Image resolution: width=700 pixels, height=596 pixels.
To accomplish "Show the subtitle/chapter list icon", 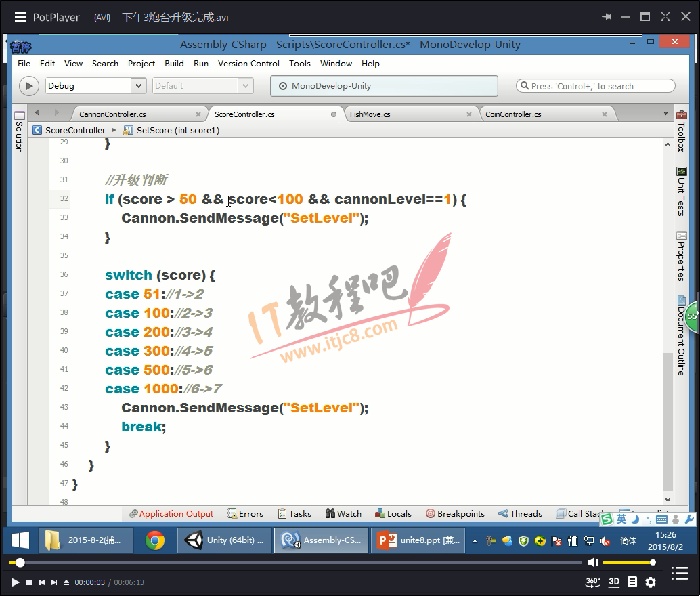I will 632,582.
